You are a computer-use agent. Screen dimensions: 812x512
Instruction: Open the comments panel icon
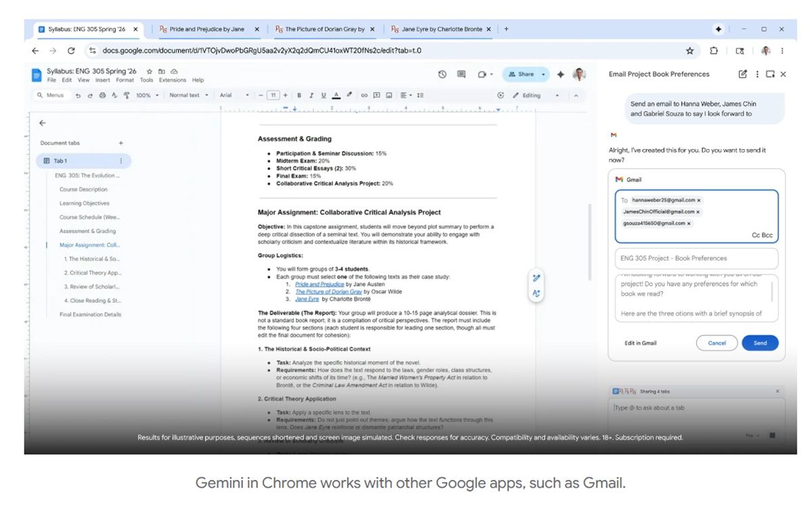[x=461, y=74]
